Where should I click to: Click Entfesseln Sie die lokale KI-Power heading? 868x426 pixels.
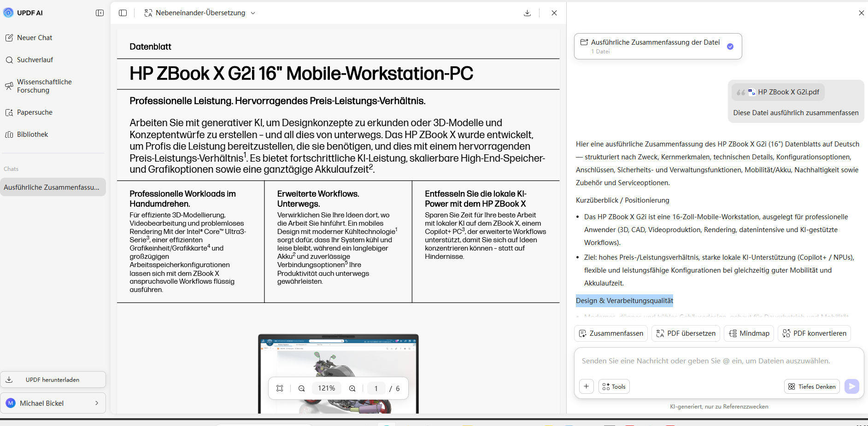475,199
